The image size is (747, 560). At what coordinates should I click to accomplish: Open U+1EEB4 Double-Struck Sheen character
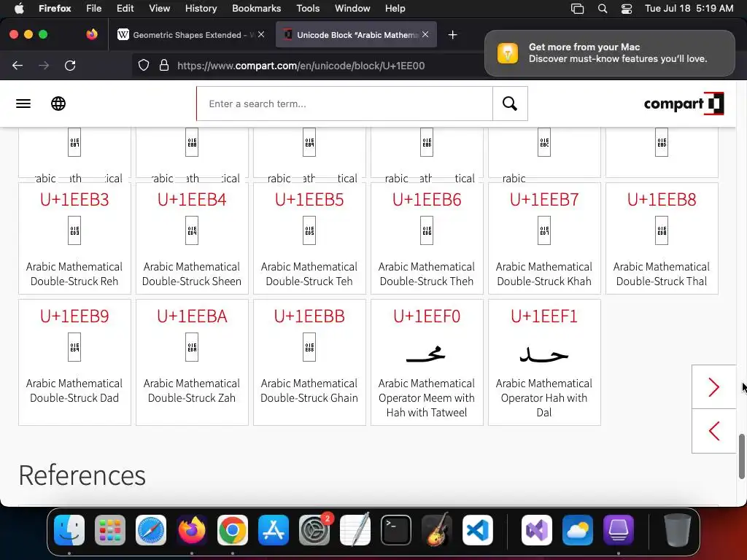(192, 238)
